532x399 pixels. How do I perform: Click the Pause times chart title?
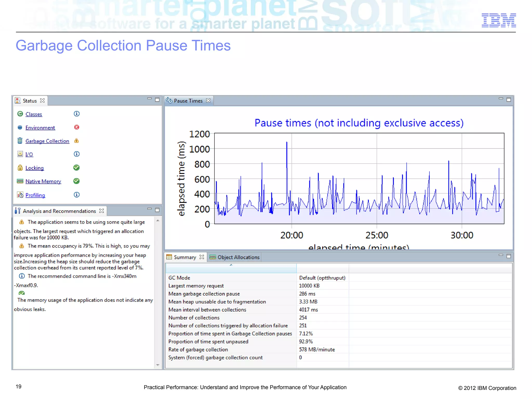(x=359, y=123)
